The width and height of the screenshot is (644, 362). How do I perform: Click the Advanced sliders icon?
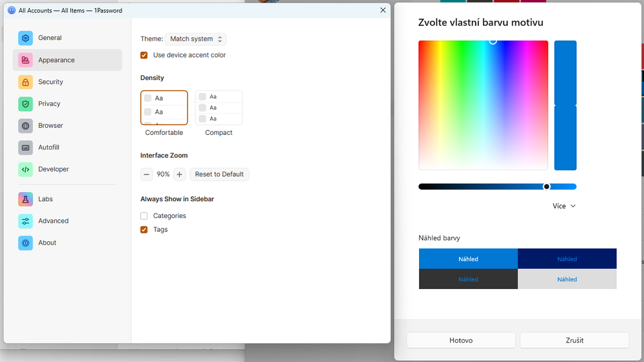coord(25,221)
